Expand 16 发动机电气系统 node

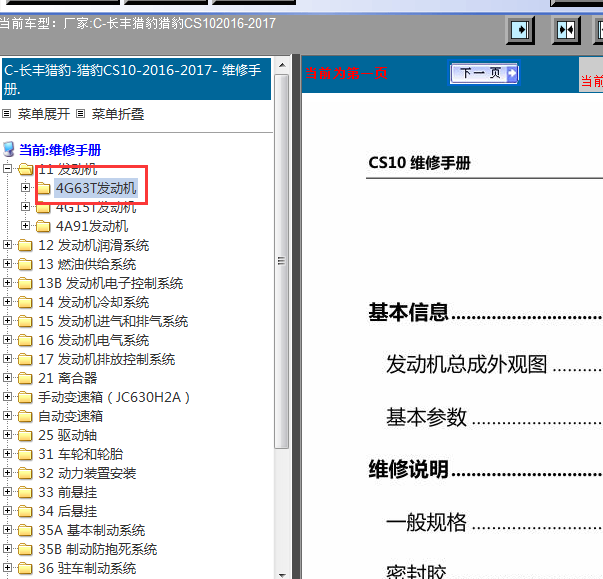[x=7, y=339]
